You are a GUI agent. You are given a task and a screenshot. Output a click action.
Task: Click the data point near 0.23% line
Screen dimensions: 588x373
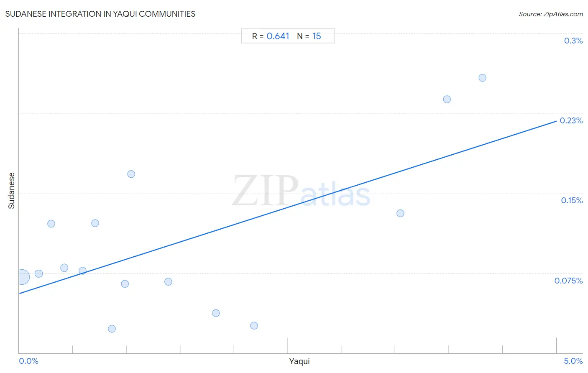pyautogui.click(x=447, y=99)
